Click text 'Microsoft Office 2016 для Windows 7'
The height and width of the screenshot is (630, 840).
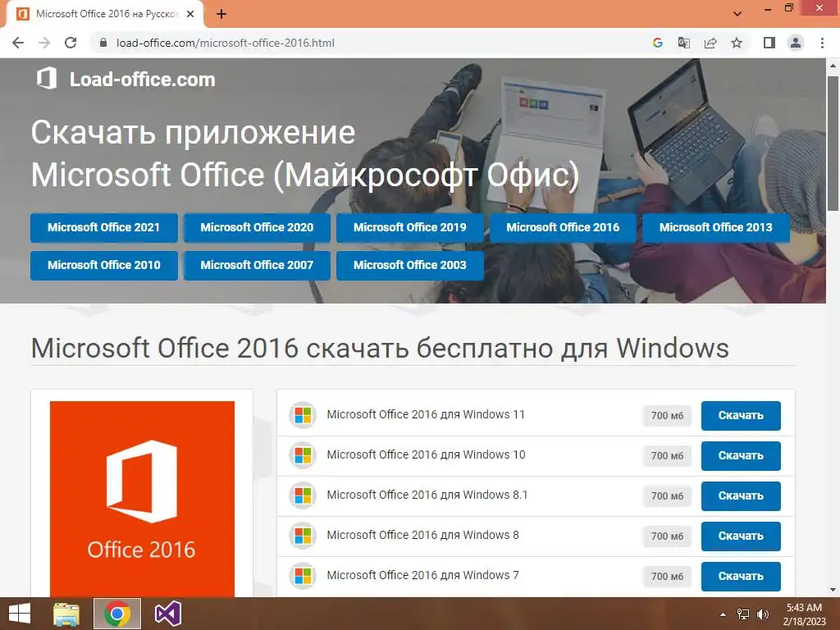[x=422, y=575]
